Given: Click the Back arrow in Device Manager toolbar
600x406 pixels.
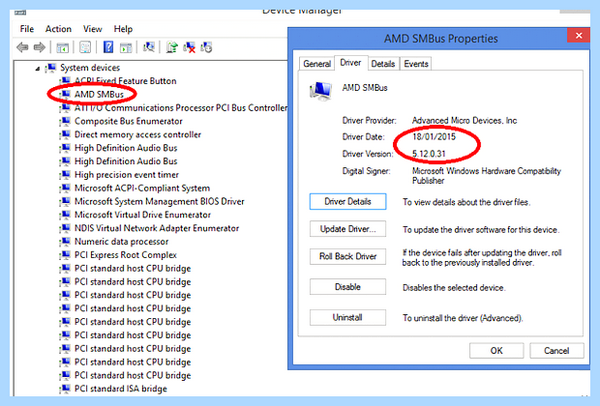Looking at the screenshot, I should pos(23,47).
